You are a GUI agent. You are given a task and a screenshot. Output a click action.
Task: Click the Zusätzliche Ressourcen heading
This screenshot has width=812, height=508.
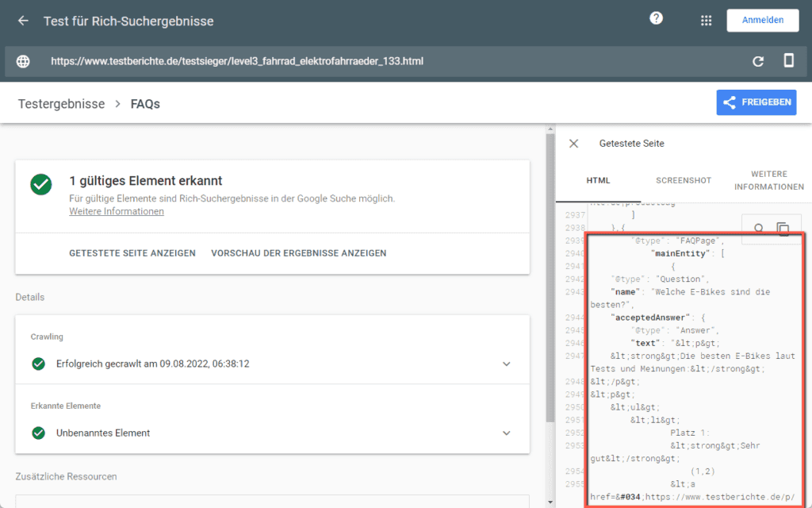pos(67,476)
